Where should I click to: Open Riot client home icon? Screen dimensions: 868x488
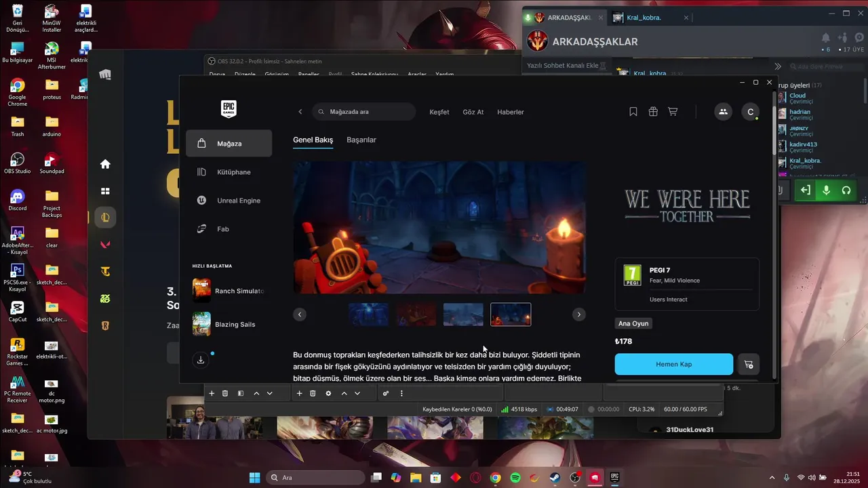pos(105,164)
